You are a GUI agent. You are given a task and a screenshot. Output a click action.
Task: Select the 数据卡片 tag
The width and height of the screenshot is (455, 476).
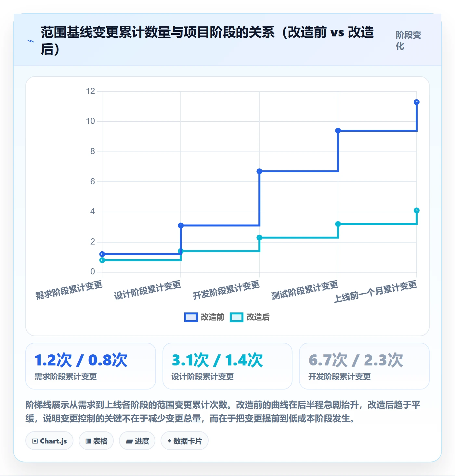[185, 441]
